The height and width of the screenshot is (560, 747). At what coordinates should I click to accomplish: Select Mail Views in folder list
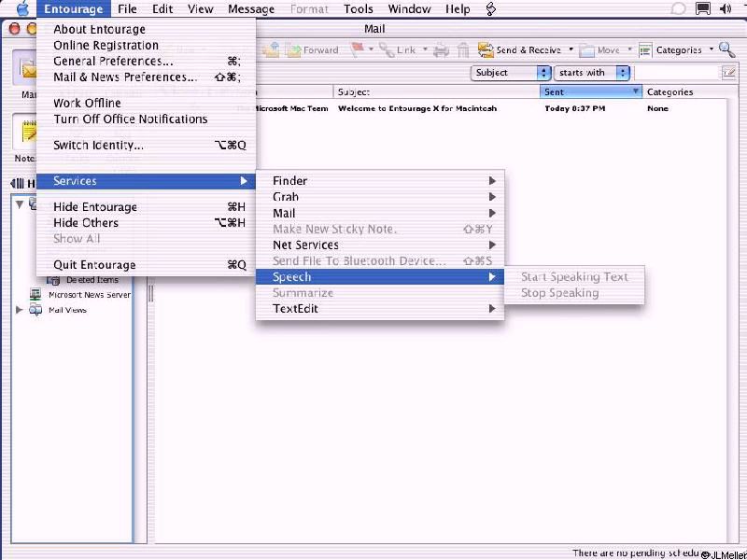[x=58, y=310]
